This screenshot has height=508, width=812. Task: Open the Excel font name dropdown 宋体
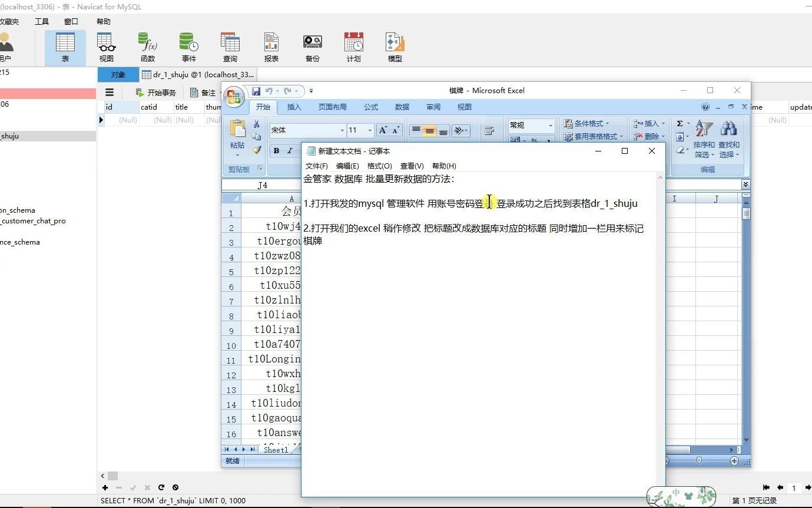pos(342,130)
